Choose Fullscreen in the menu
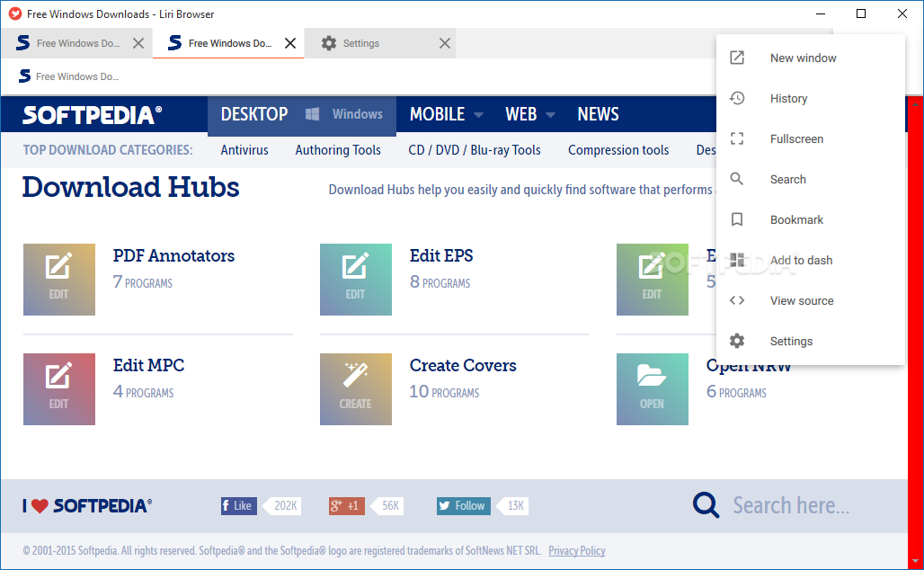924x570 pixels. pos(811,138)
